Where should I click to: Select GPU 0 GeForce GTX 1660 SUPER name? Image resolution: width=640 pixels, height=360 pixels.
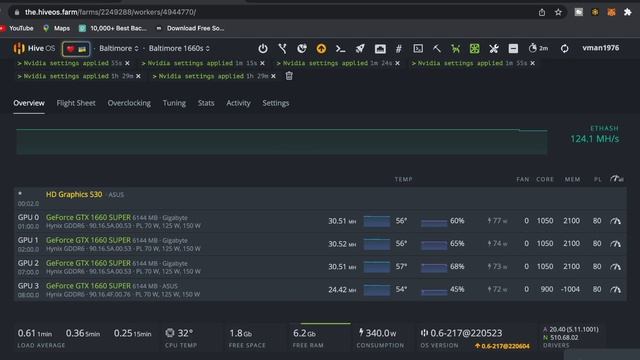[x=88, y=217]
